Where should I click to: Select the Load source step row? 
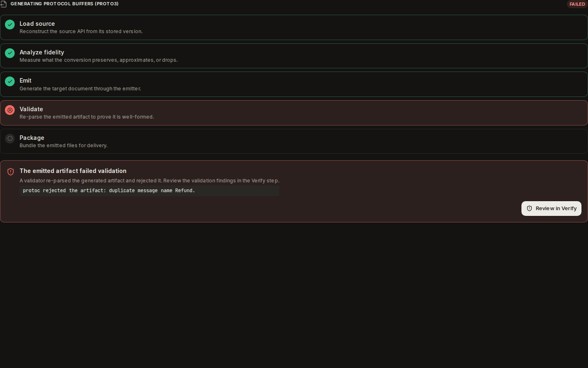(x=294, y=27)
